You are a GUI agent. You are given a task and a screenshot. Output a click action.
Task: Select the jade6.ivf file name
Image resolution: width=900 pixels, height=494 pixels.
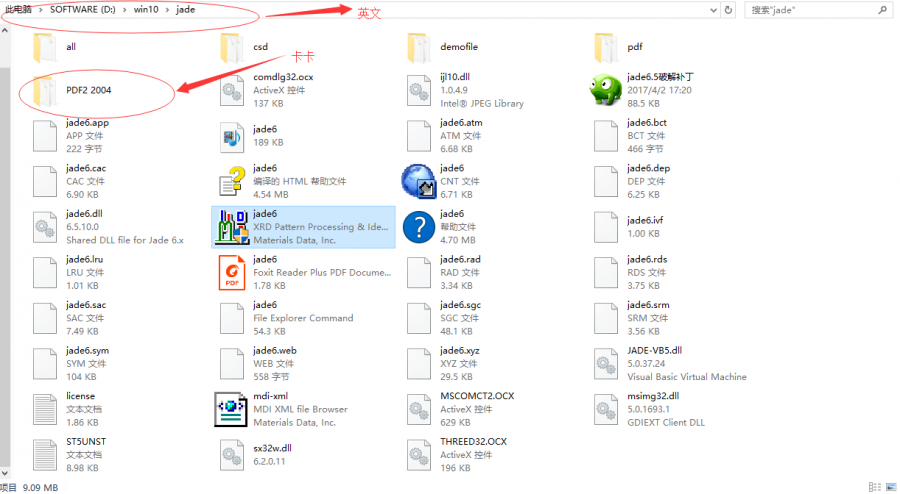point(645,220)
